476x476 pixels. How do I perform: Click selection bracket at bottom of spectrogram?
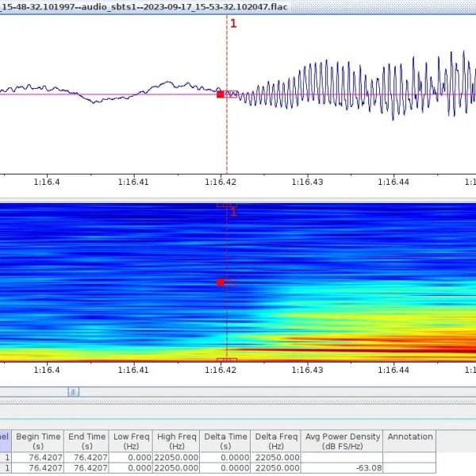pyautogui.click(x=227, y=360)
